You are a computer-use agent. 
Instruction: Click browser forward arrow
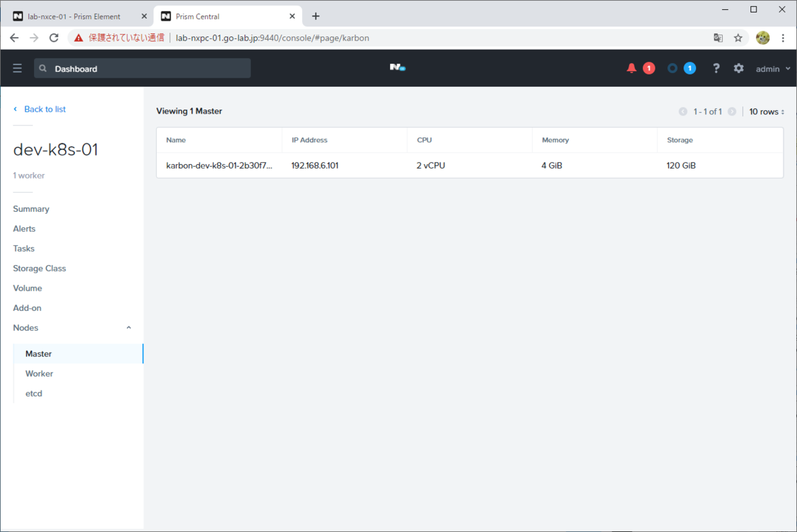pos(34,38)
